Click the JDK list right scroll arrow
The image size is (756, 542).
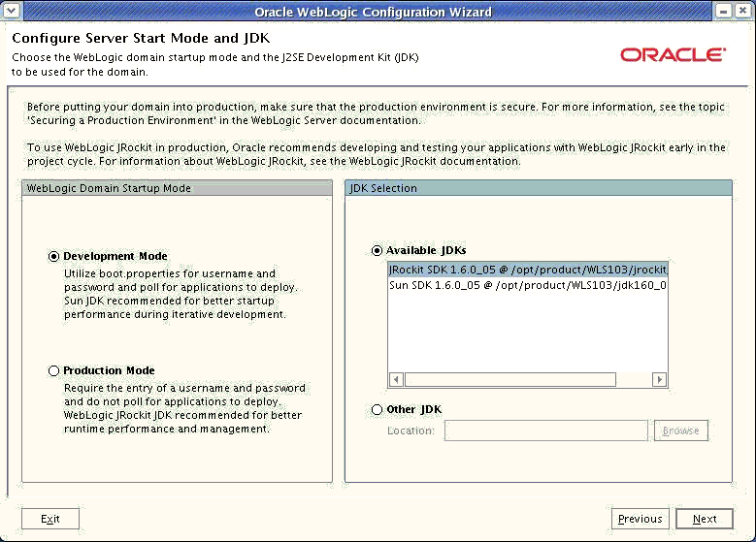659,380
